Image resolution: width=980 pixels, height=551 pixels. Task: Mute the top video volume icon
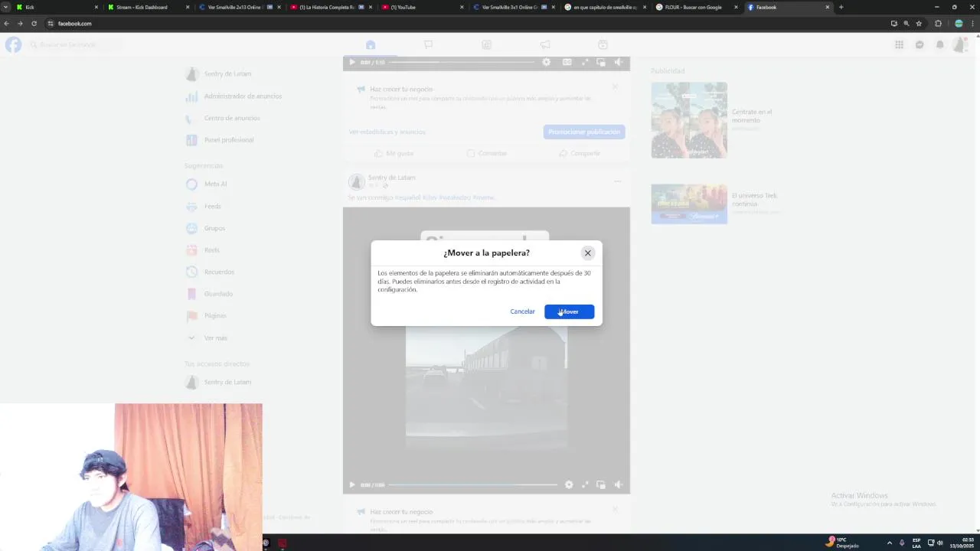point(619,62)
